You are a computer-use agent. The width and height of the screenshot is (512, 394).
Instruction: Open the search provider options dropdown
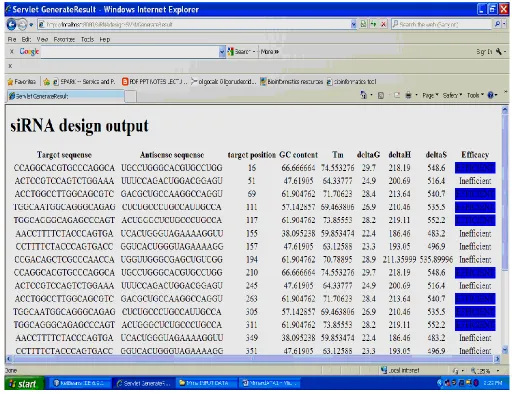click(x=504, y=24)
